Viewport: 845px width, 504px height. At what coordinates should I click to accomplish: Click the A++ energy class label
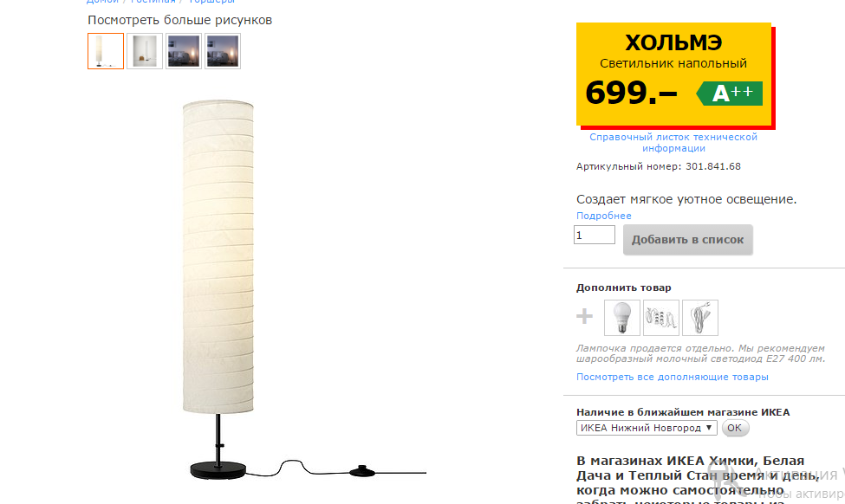pyautogui.click(x=729, y=94)
